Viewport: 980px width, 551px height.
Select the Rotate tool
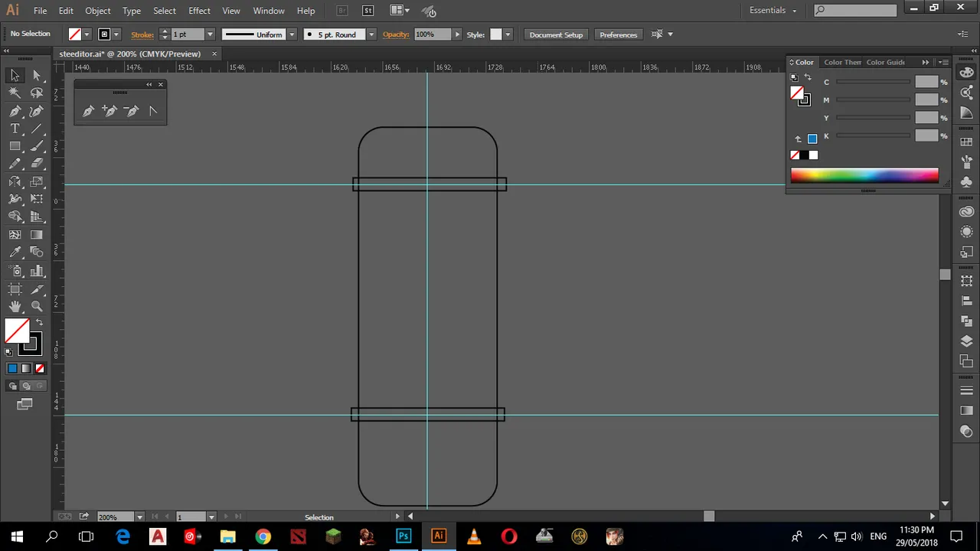(15, 181)
